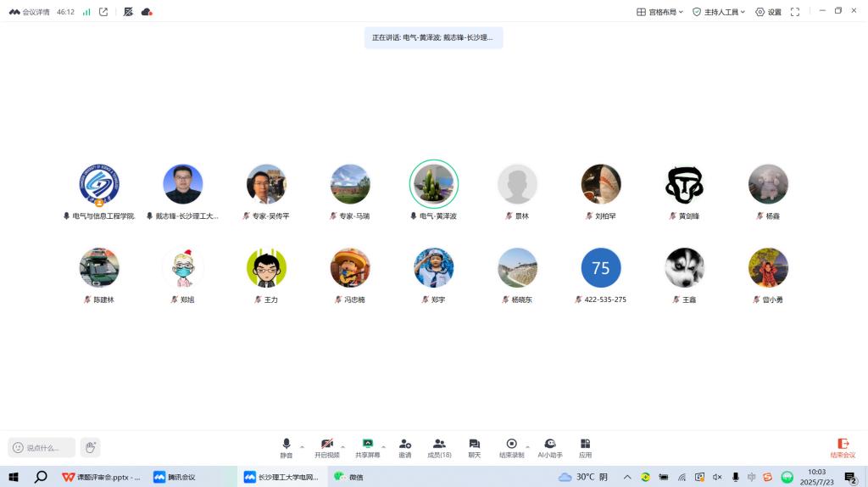Open the share screen (共享屏幕) icon
This screenshot has width=868, height=487.
coord(368,446)
